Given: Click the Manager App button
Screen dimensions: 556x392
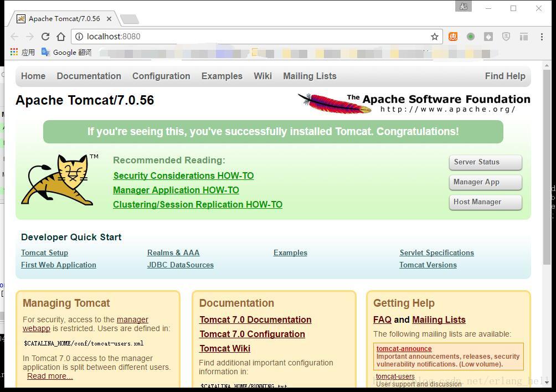Looking at the screenshot, I should 486,182.
